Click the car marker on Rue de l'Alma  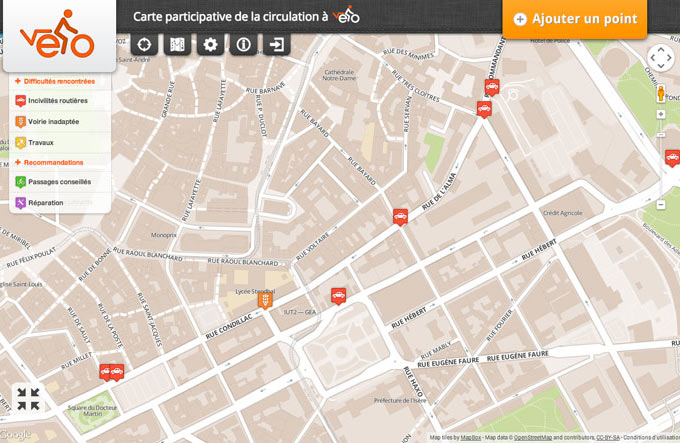click(x=401, y=216)
